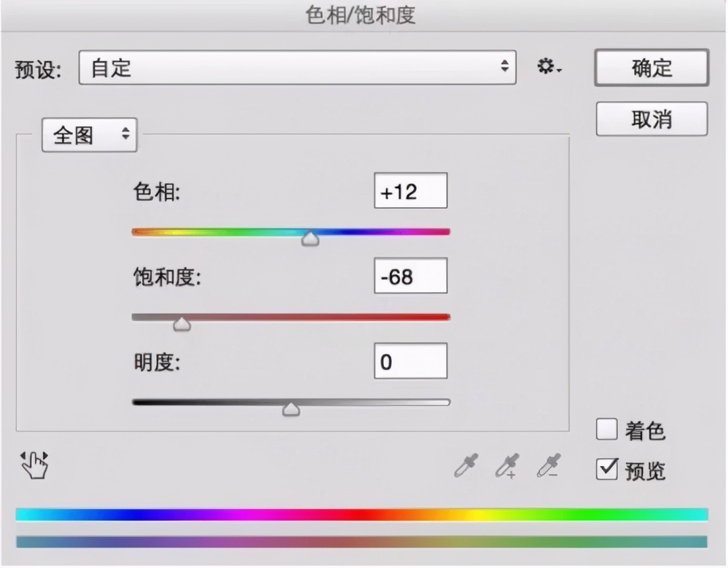728x568 pixels.
Task: Click the lower desaturated color bar
Action: coord(361,542)
